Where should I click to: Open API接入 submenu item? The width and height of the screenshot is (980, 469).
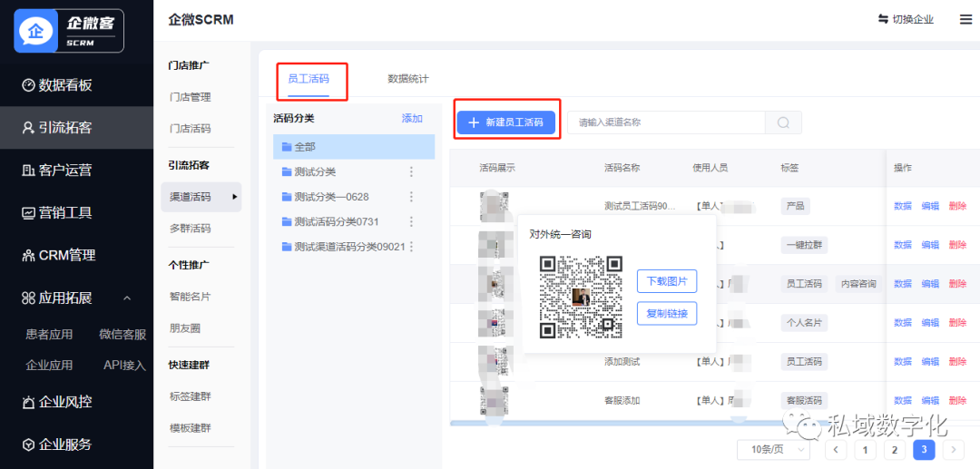click(x=124, y=365)
